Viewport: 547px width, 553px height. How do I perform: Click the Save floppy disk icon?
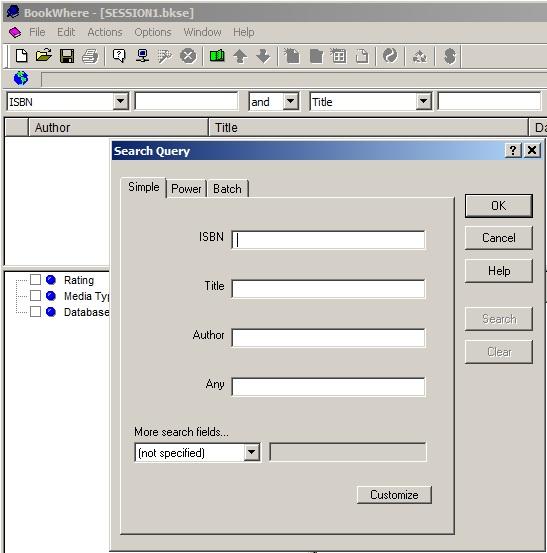[67, 56]
